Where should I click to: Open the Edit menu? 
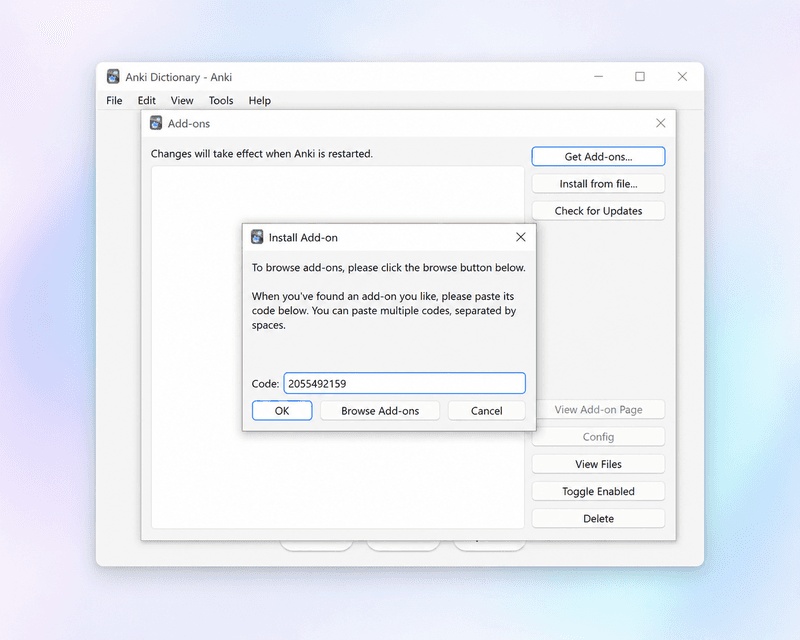[x=146, y=101]
